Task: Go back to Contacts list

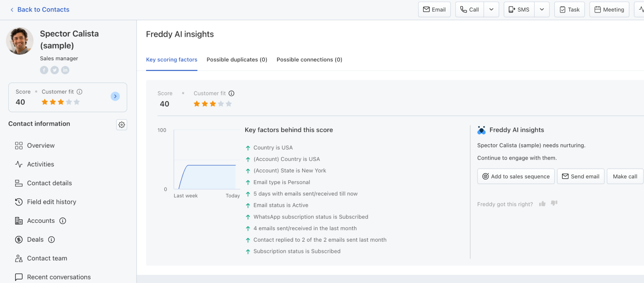Action: (x=39, y=9)
